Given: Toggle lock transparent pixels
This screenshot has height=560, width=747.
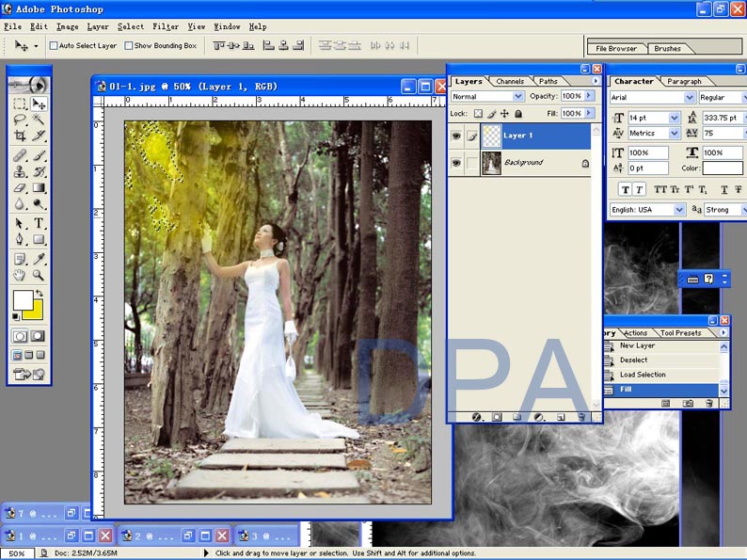Looking at the screenshot, I should 478,114.
